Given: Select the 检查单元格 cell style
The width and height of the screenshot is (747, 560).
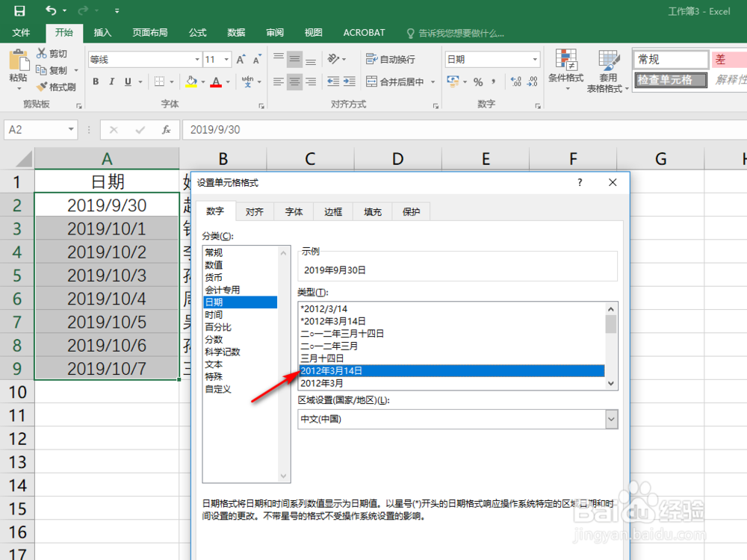Looking at the screenshot, I should (671, 80).
